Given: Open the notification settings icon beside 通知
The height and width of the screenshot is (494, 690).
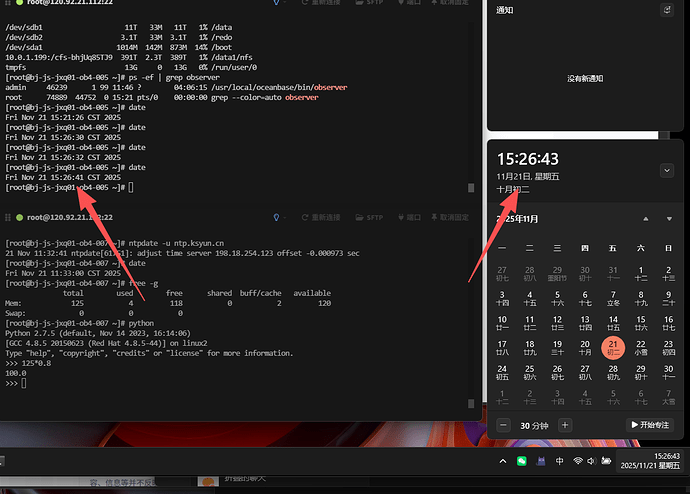Looking at the screenshot, I should 667,10.
